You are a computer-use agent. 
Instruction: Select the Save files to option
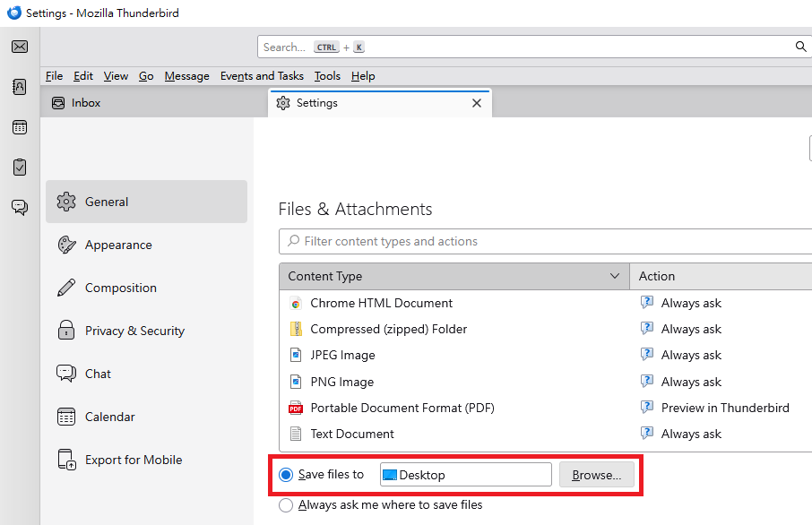point(287,475)
